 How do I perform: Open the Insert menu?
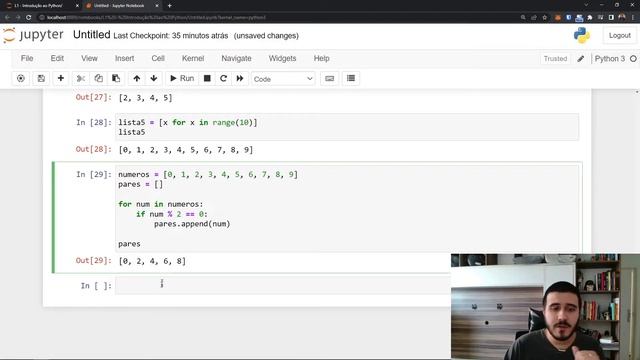tap(124, 58)
